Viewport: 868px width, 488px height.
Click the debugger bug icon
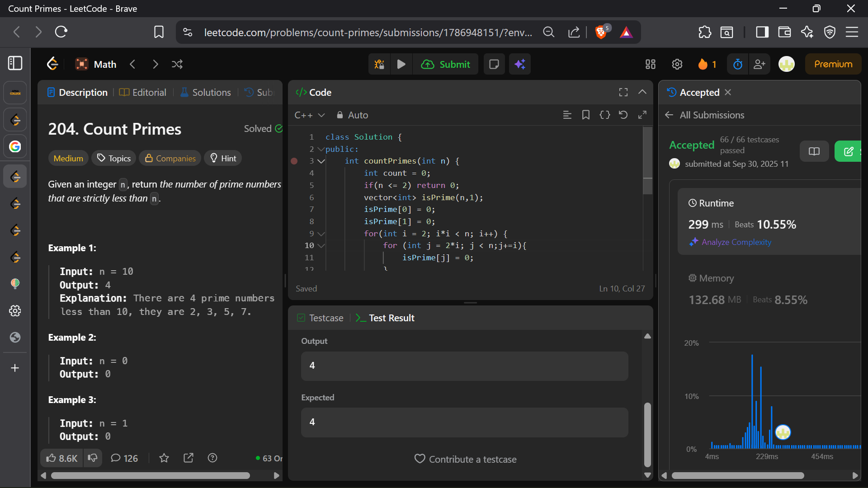pyautogui.click(x=379, y=64)
